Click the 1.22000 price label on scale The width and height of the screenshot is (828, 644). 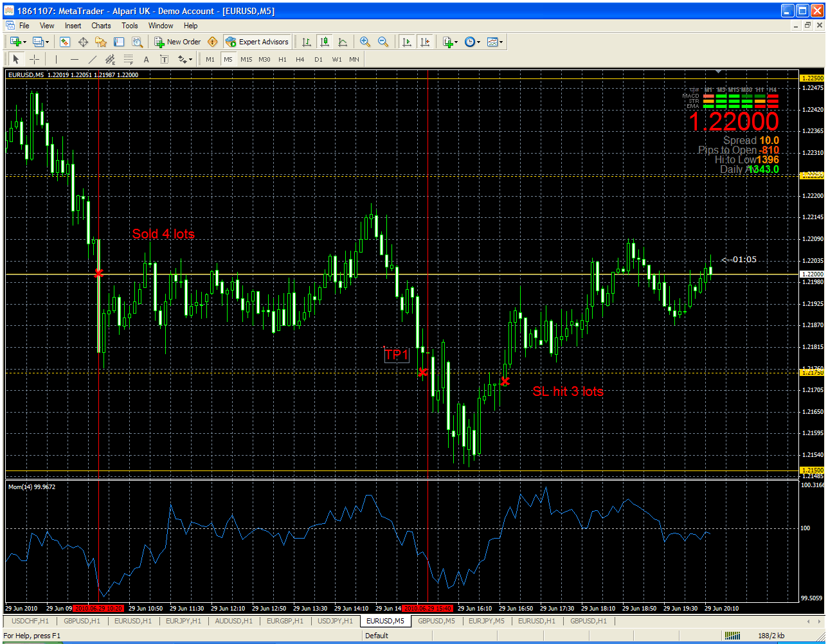[811, 274]
